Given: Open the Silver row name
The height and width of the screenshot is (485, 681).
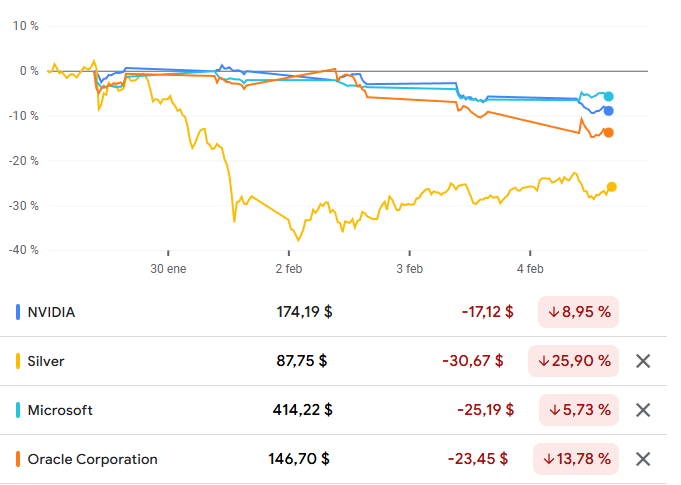Looking at the screenshot, I should pyautogui.click(x=46, y=361).
